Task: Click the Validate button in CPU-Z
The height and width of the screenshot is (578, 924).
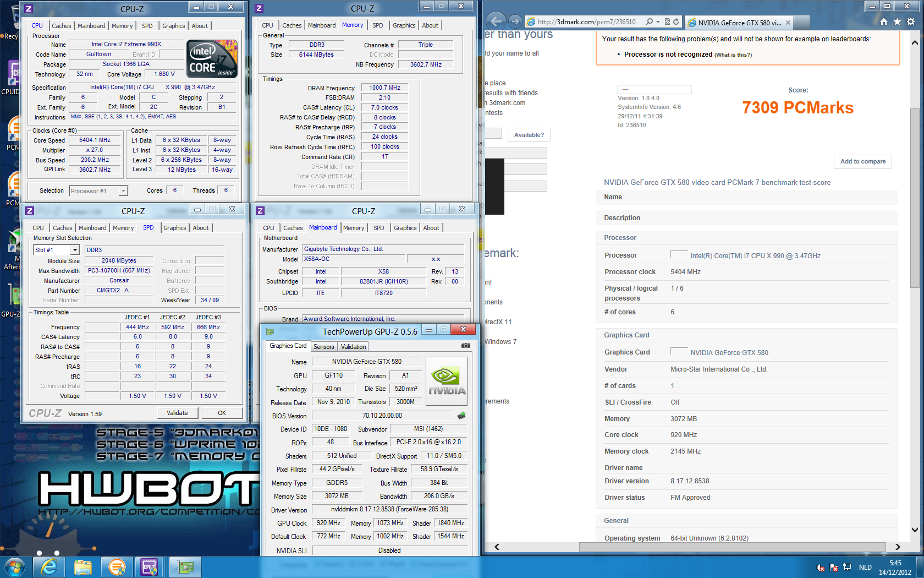Action: pyautogui.click(x=177, y=413)
